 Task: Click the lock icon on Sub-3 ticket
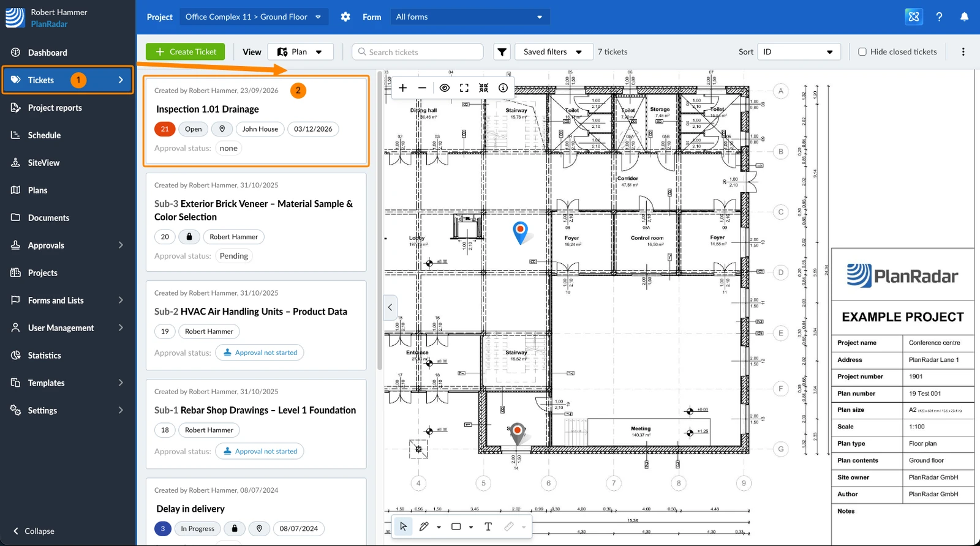point(189,237)
